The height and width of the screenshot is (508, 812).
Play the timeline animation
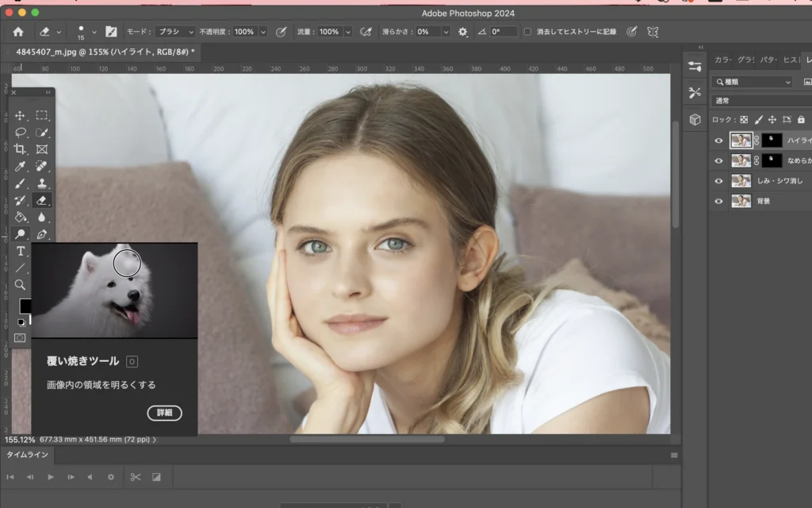pos(51,477)
